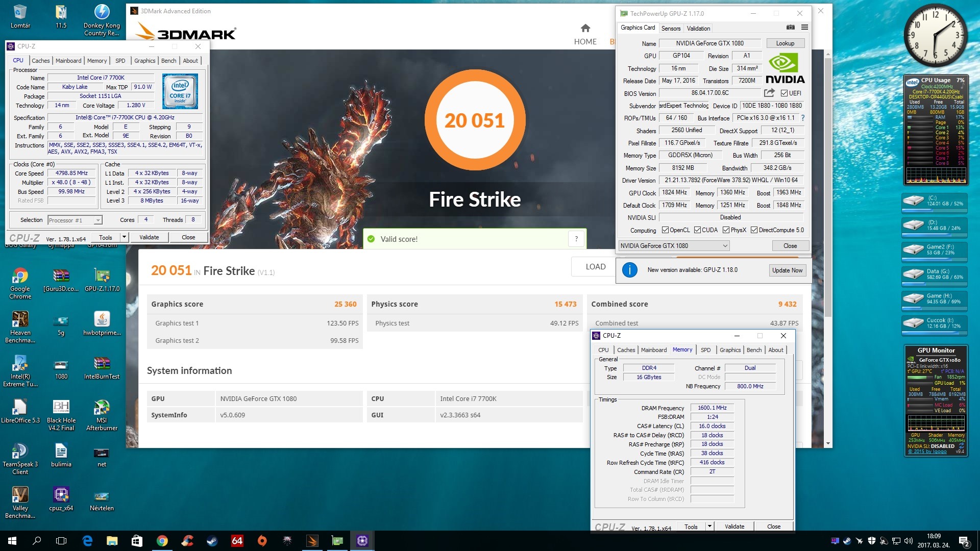The height and width of the screenshot is (551, 980).
Task: Toggle the UEFI checkbox
Action: 785,93
